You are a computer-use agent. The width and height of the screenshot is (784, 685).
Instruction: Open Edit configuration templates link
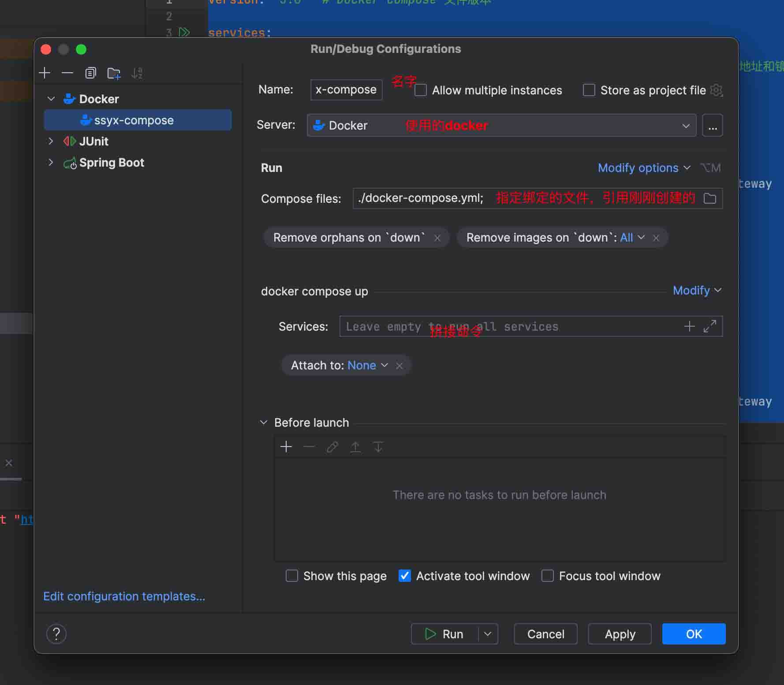[124, 596]
